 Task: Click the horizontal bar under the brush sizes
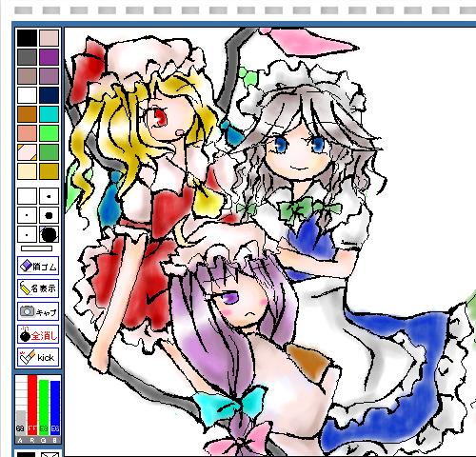click(x=36, y=248)
